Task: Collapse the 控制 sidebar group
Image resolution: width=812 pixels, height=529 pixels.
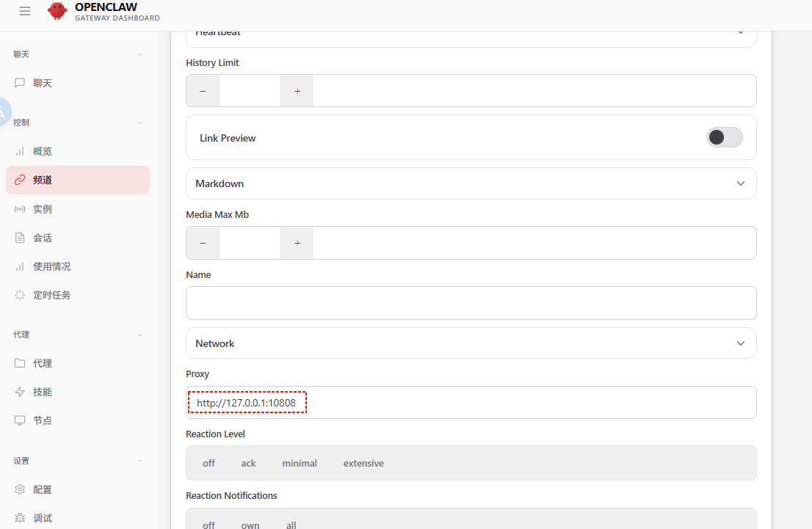Action: 139,123
